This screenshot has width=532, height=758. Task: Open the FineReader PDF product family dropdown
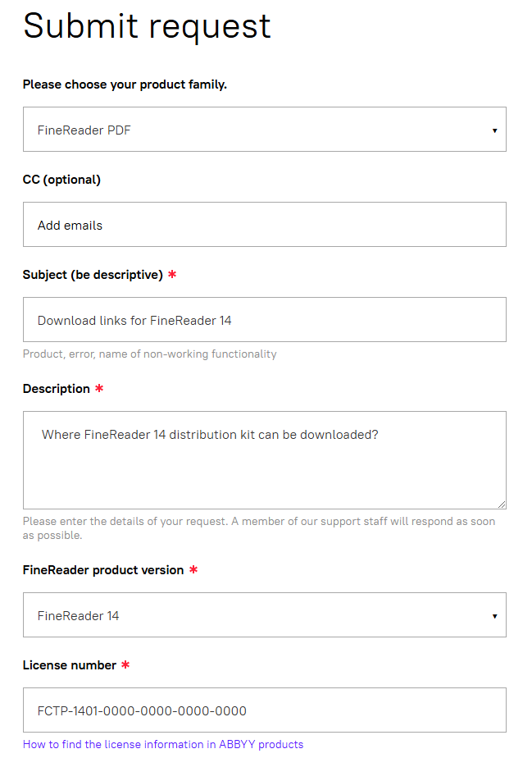point(264,129)
